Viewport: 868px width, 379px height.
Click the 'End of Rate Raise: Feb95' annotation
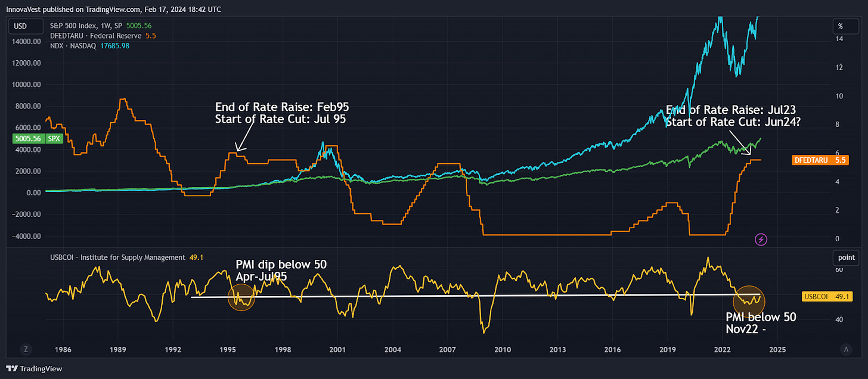(x=282, y=107)
